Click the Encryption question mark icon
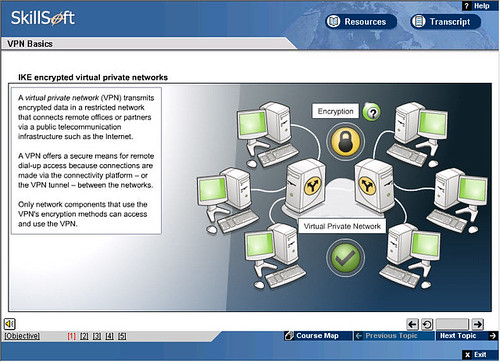 372,112
